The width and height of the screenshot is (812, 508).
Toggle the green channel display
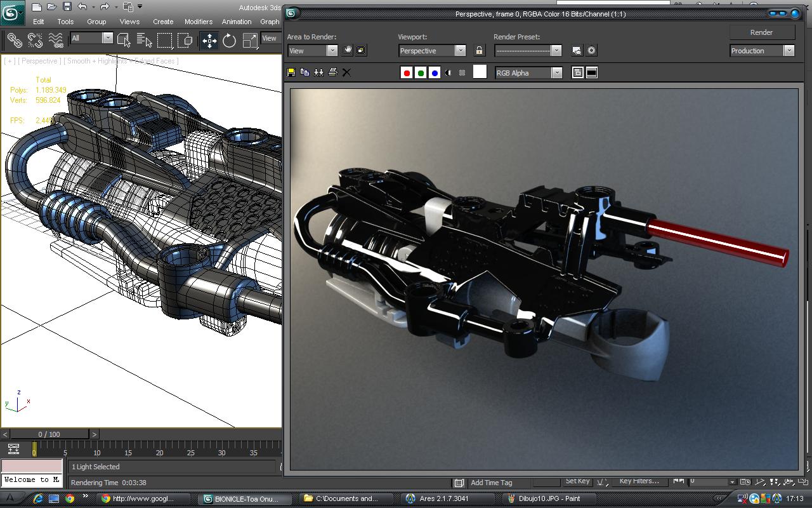pos(421,73)
